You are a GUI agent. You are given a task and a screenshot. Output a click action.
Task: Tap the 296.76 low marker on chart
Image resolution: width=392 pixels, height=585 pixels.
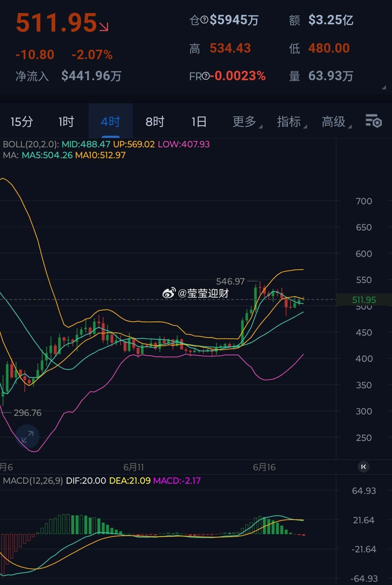pyautogui.click(x=28, y=413)
